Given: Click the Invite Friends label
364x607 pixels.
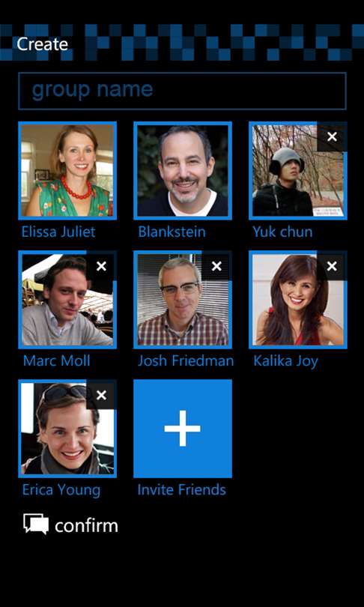Looking at the screenshot, I should 181,489.
